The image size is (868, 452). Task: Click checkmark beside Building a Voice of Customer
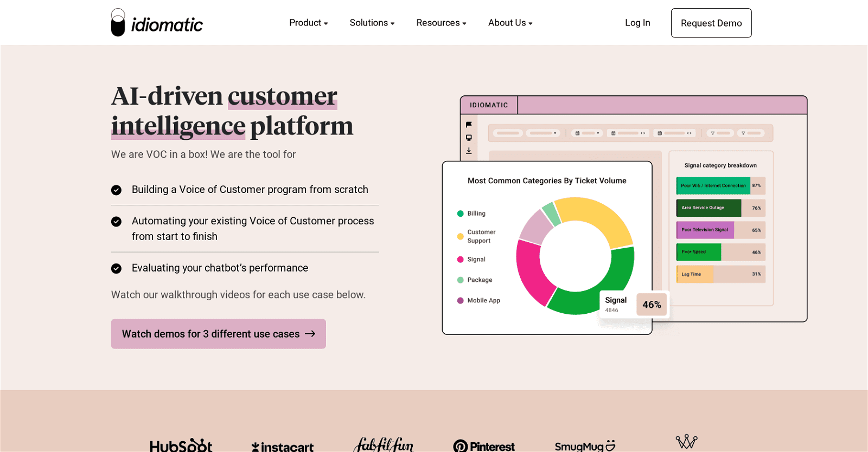tap(116, 190)
